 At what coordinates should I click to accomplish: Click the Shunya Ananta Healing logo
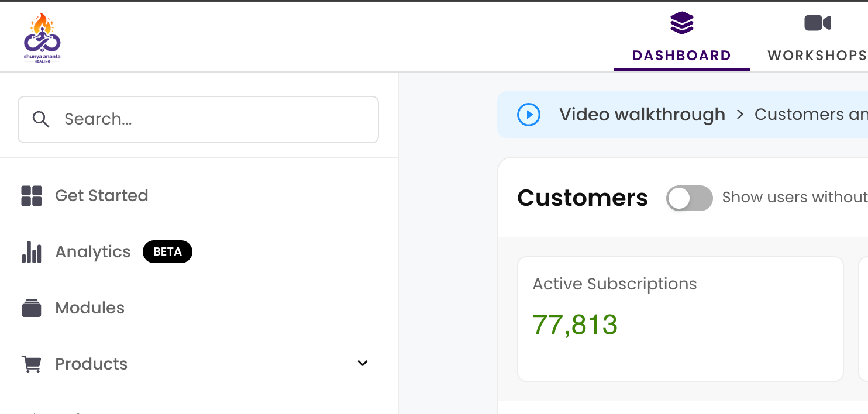click(x=42, y=37)
